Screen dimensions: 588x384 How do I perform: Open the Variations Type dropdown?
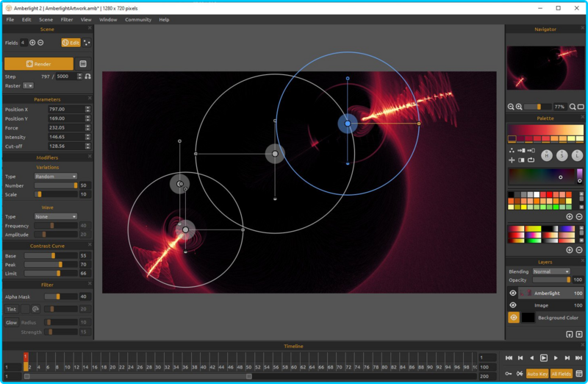tap(56, 176)
